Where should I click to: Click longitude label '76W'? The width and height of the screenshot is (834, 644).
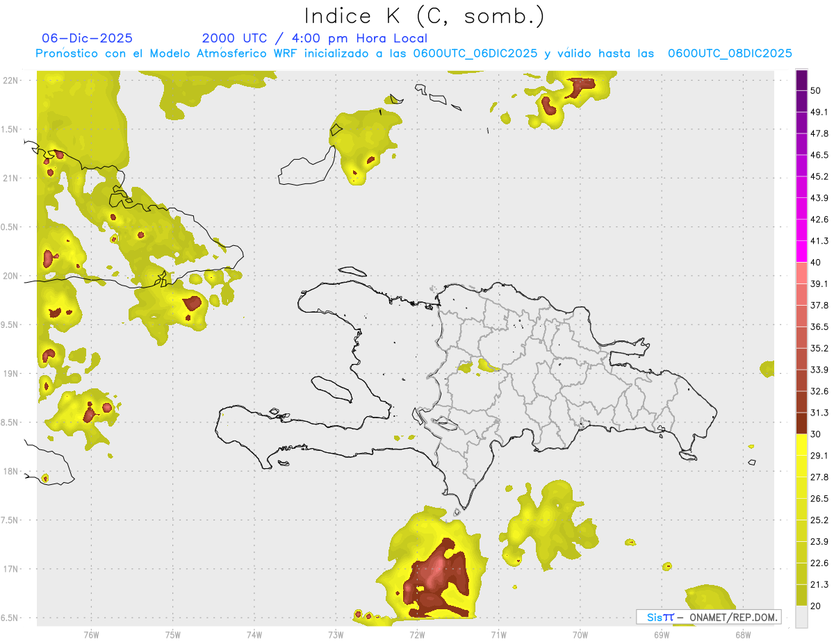91,635
